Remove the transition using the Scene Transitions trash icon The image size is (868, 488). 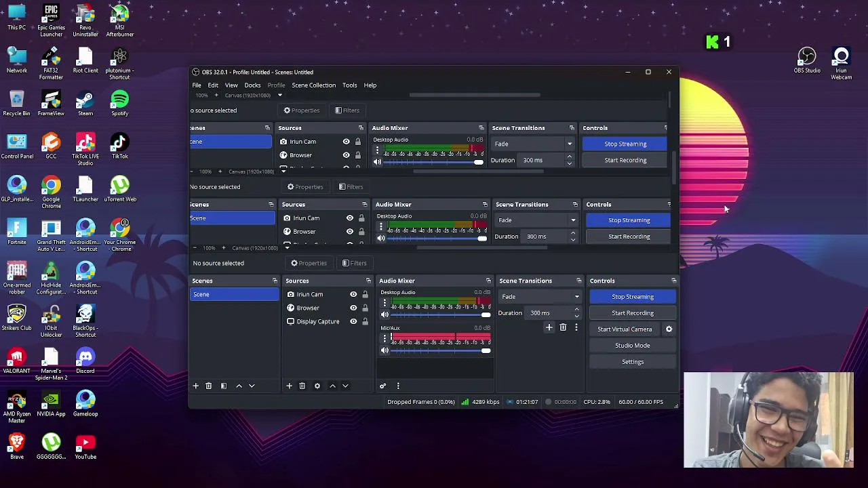click(x=563, y=327)
